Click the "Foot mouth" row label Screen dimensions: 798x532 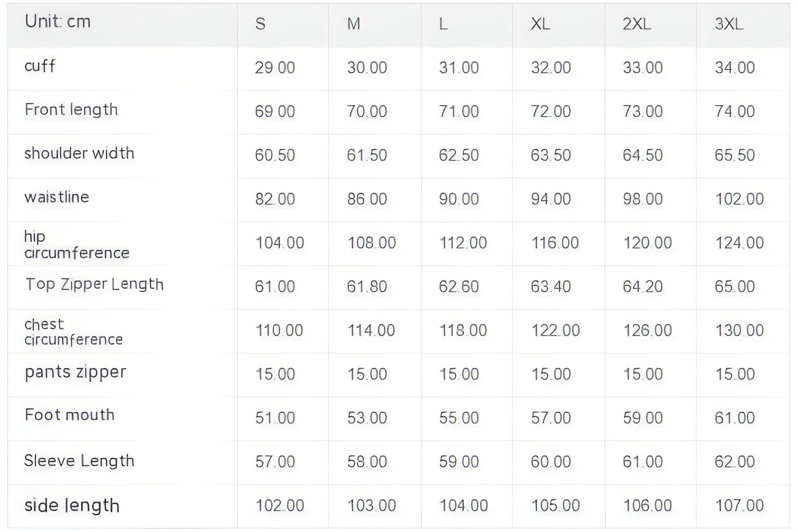(x=70, y=415)
